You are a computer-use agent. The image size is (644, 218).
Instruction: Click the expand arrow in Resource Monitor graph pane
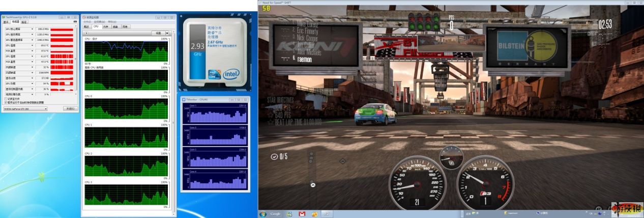(85, 33)
